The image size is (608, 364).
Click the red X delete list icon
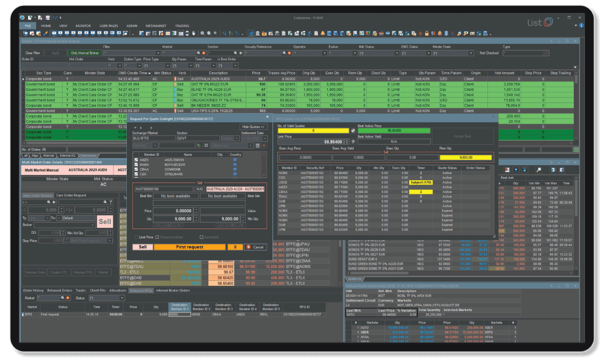pyautogui.click(x=264, y=145)
